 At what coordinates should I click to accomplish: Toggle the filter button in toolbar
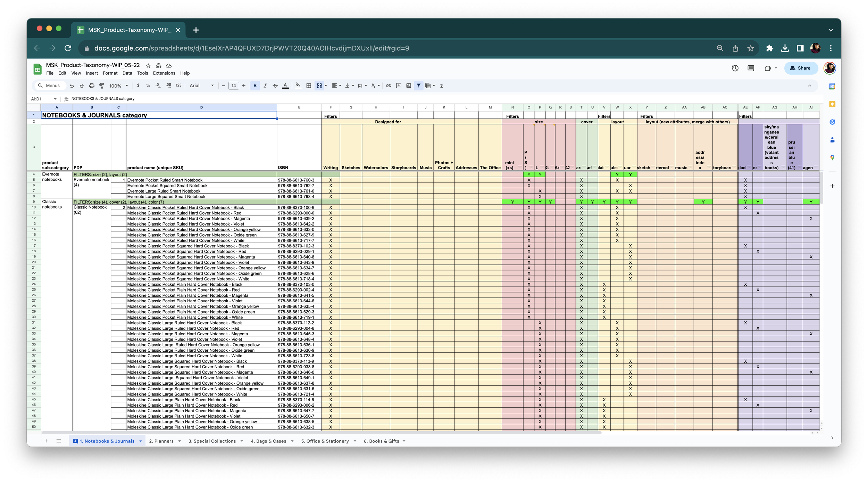tap(419, 85)
